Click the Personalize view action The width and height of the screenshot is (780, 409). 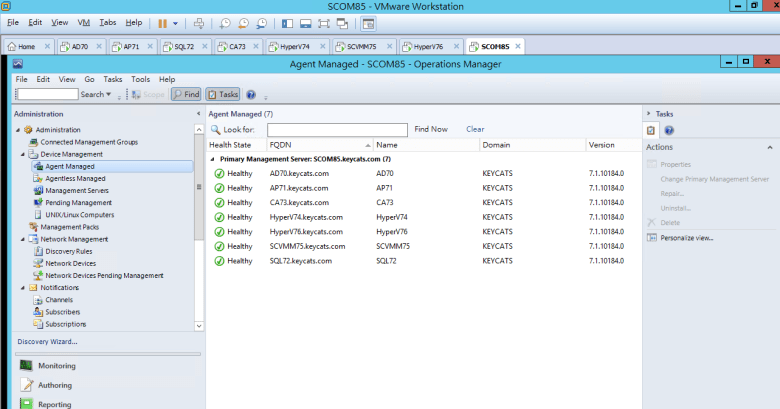click(685, 238)
